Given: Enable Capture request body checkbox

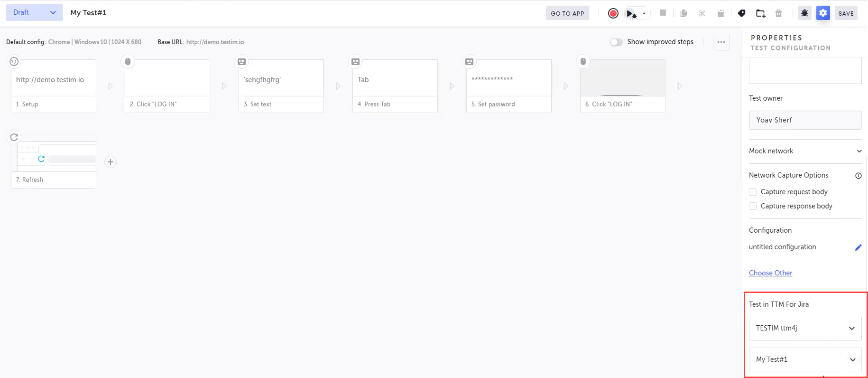Looking at the screenshot, I should [753, 192].
